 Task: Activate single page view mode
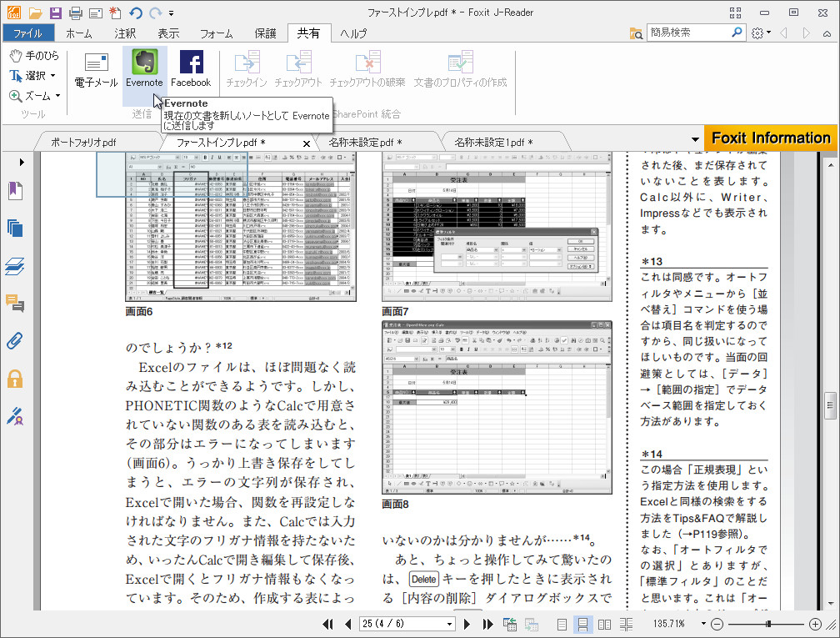click(x=562, y=622)
